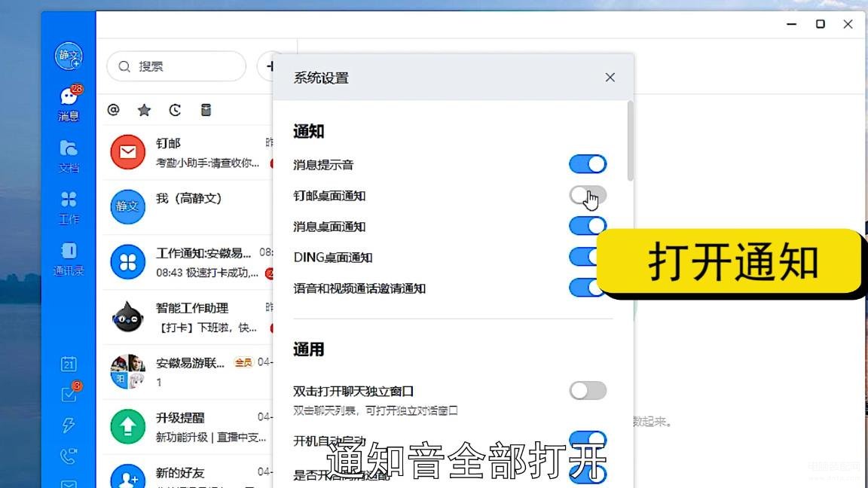The image size is (868, 488).
Task: Click the 通用 section heading
Action: [x=309, y=349]
